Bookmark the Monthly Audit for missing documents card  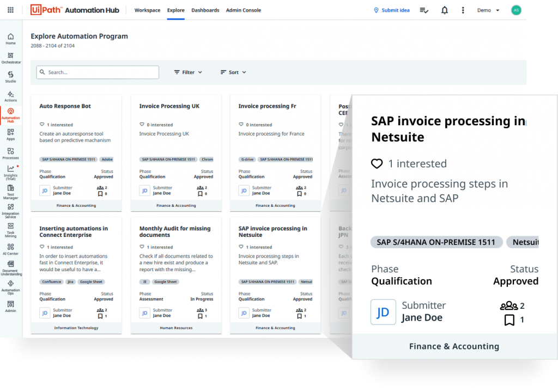coord(201,316)
